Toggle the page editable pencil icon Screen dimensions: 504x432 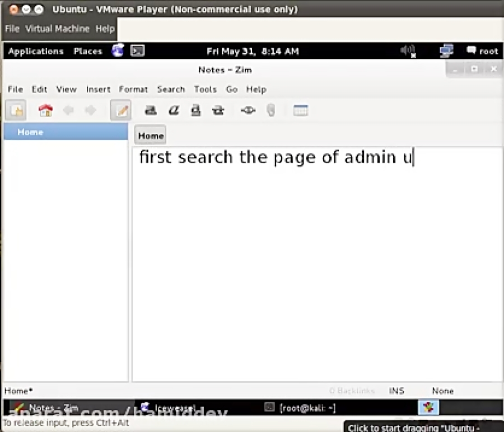[x=121, y=110]
